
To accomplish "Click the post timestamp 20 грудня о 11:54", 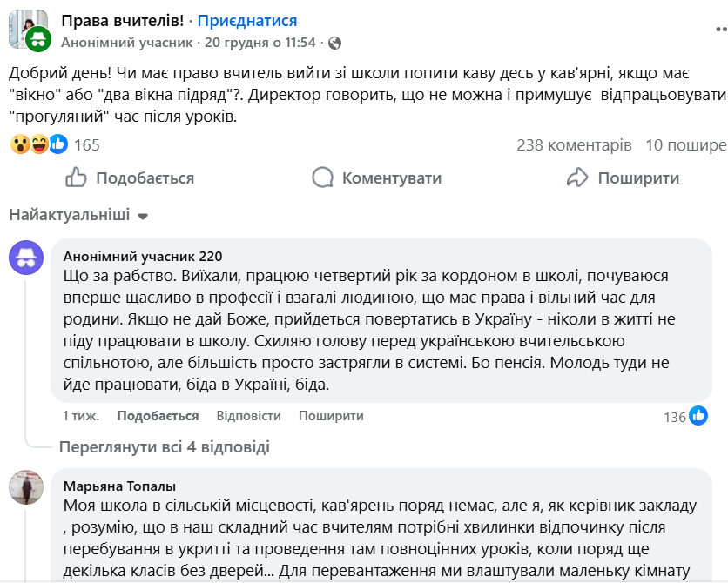I will 260,42.
